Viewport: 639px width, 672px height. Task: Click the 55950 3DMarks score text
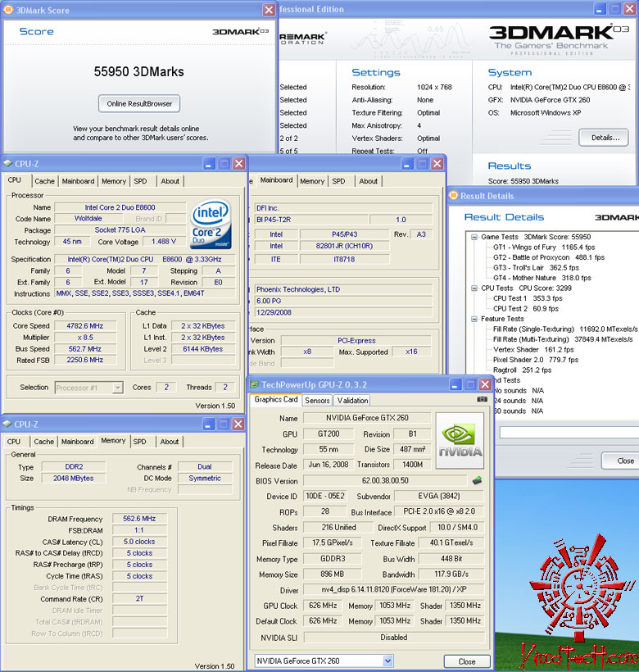(x=138, y=71)
